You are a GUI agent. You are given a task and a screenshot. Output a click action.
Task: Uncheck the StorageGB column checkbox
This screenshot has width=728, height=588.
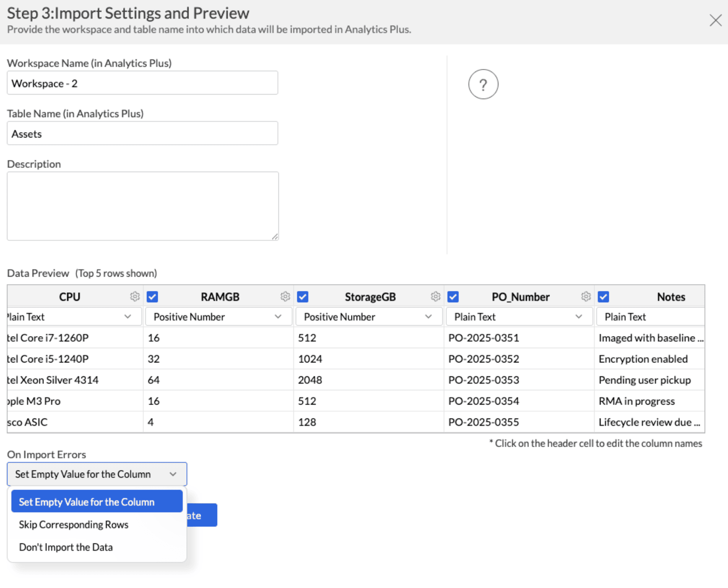302,297
